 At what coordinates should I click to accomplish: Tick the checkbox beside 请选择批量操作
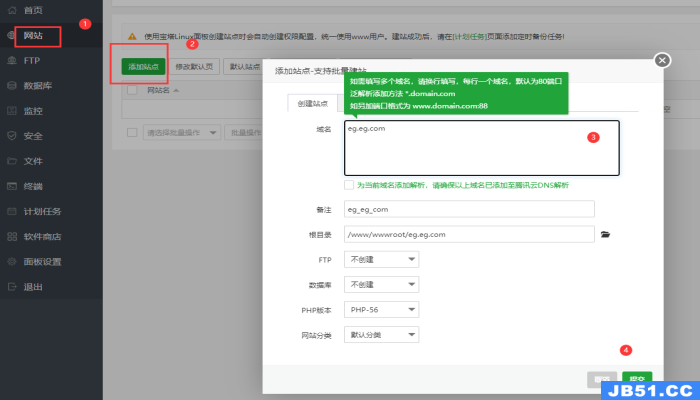[132, 133]
